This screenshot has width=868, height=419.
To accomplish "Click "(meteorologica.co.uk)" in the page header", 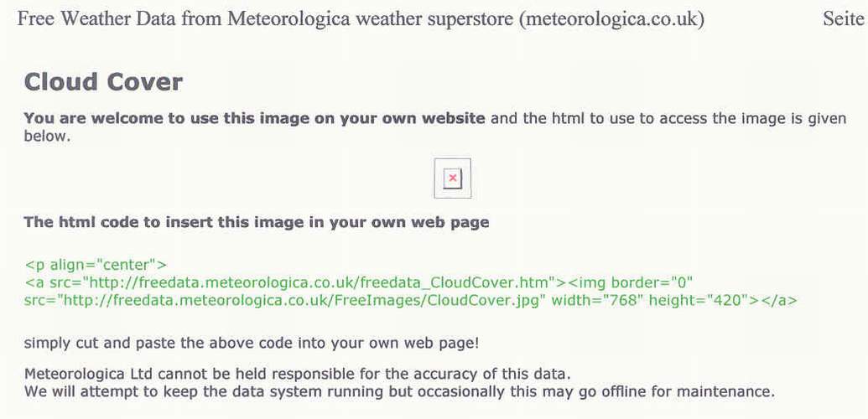I will click(611, 19).
